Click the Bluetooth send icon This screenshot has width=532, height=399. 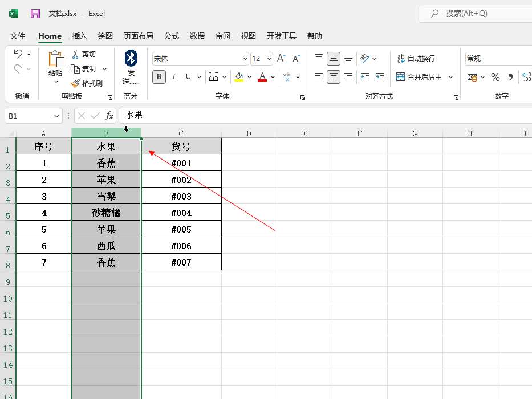coord(131,58)
